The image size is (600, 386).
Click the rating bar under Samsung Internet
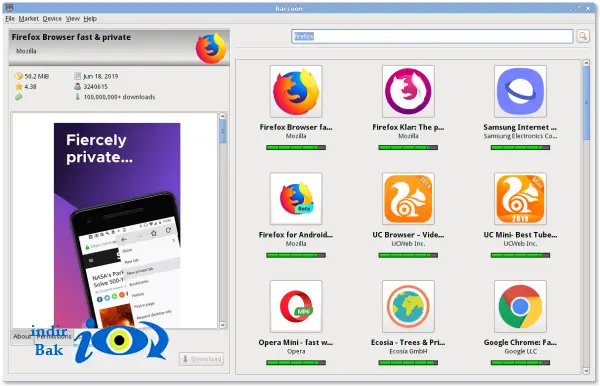[x=520, y=148]
